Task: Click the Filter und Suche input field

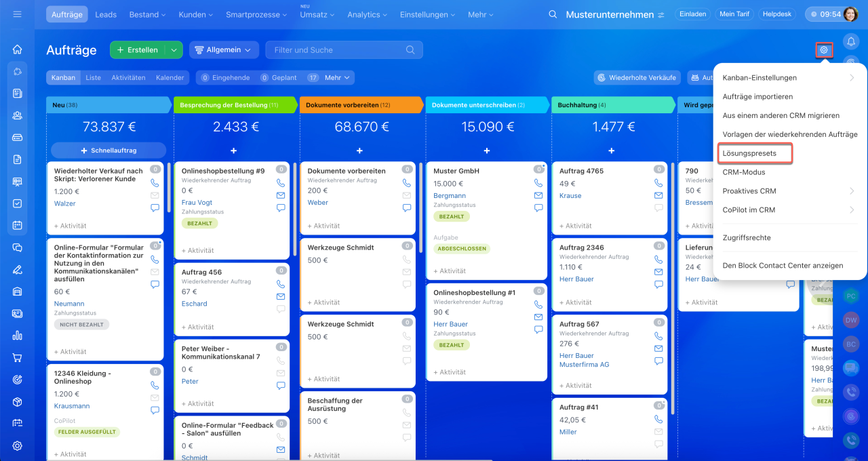Action: point(344,49)
